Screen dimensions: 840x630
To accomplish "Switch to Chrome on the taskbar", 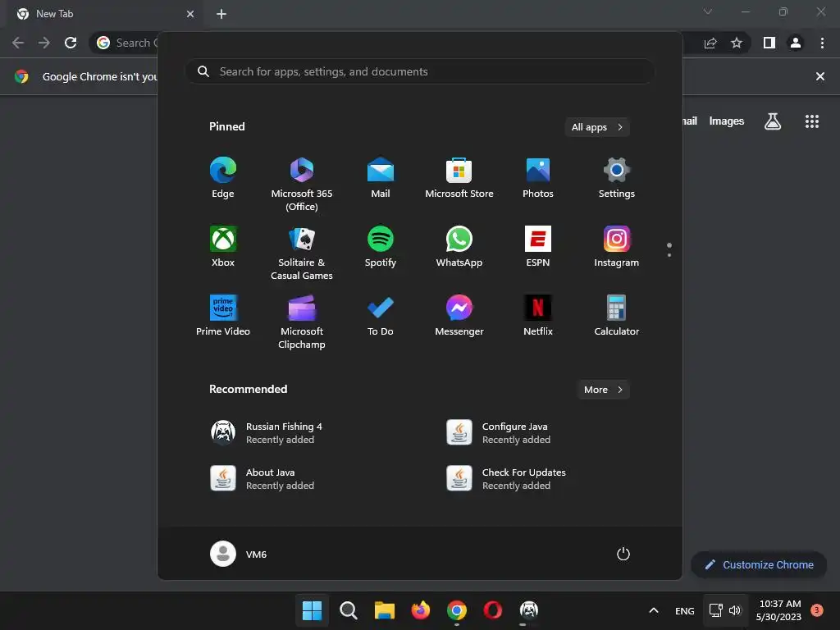I will 456,610.
